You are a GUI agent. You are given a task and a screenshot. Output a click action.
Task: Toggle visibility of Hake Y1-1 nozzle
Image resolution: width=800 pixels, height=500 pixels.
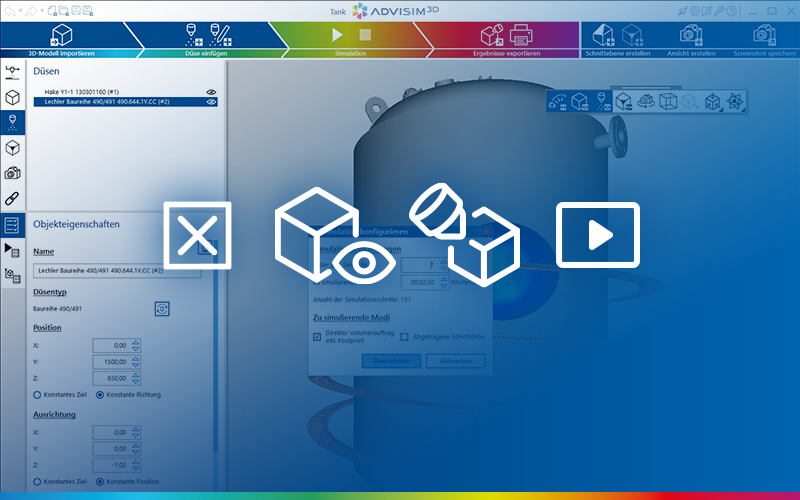point(211,91)
